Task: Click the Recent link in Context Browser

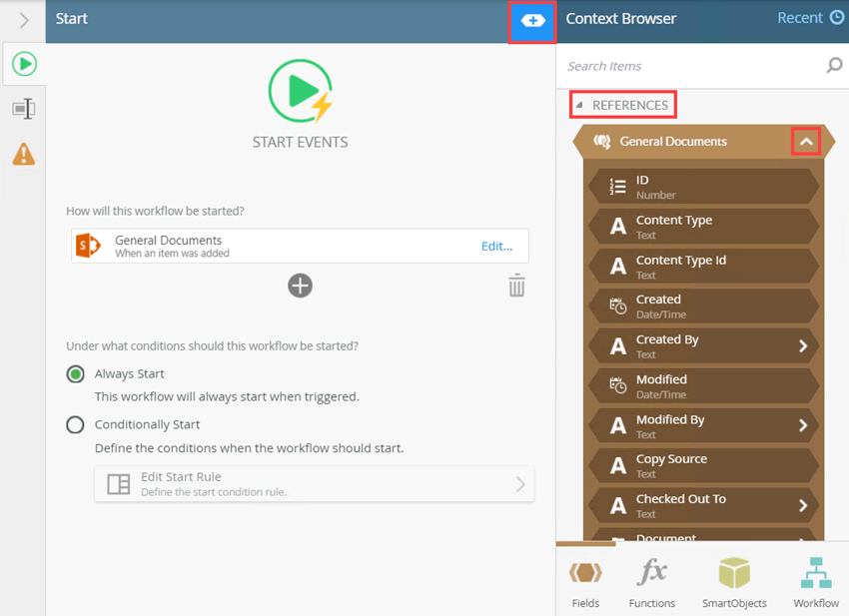Action: (811, 18)
